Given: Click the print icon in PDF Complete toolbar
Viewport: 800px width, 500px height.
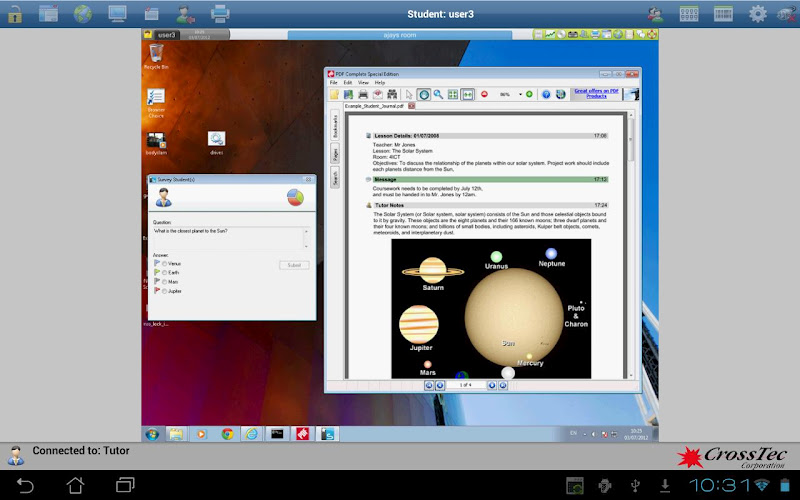Looking at the screenshot, I should pyautogui.click(x=363, y=94).
